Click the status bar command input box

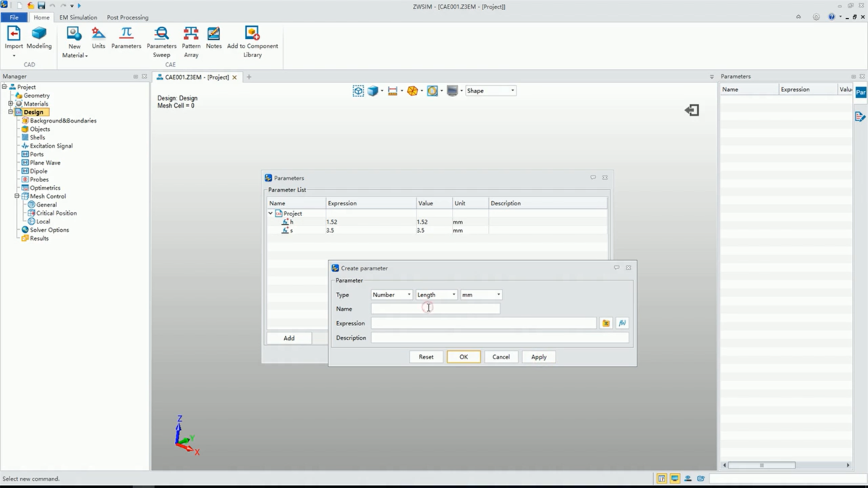787,479
